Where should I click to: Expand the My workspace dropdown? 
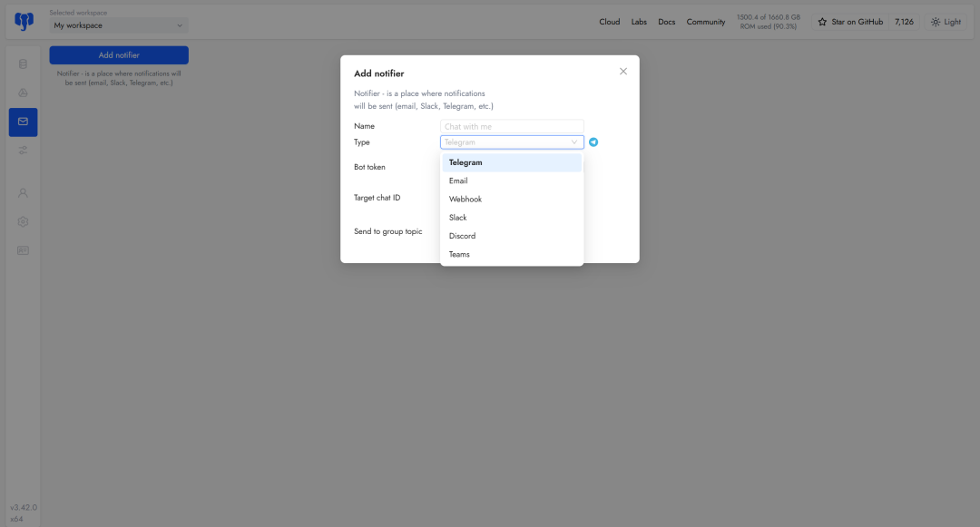tap(119, 25)
